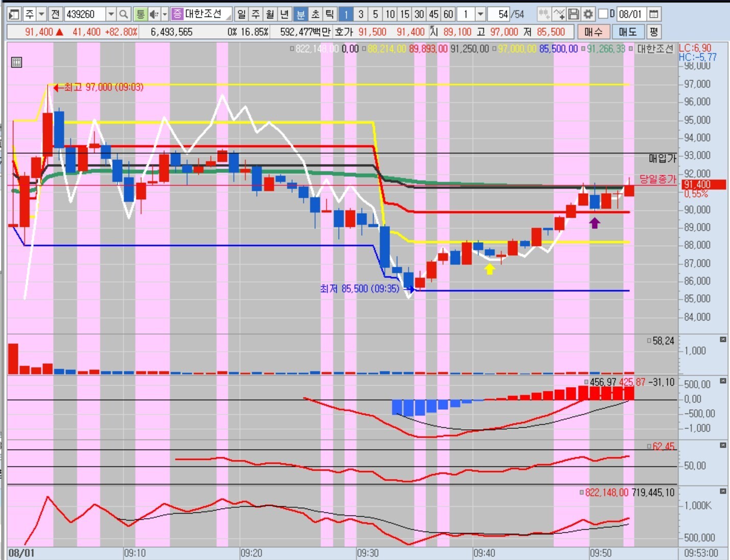730x560 pixels.
Task: Click the 호가 quote label
Action: point(344,32)
